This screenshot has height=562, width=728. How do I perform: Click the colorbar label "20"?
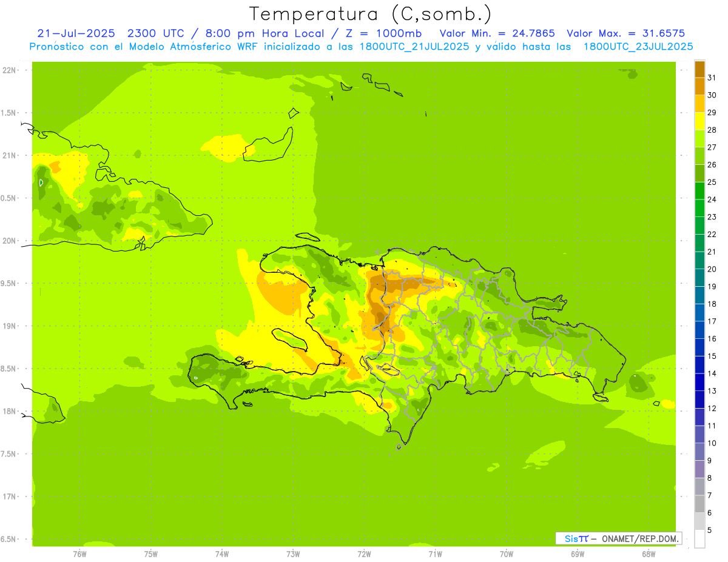click(x=712, y=269)
